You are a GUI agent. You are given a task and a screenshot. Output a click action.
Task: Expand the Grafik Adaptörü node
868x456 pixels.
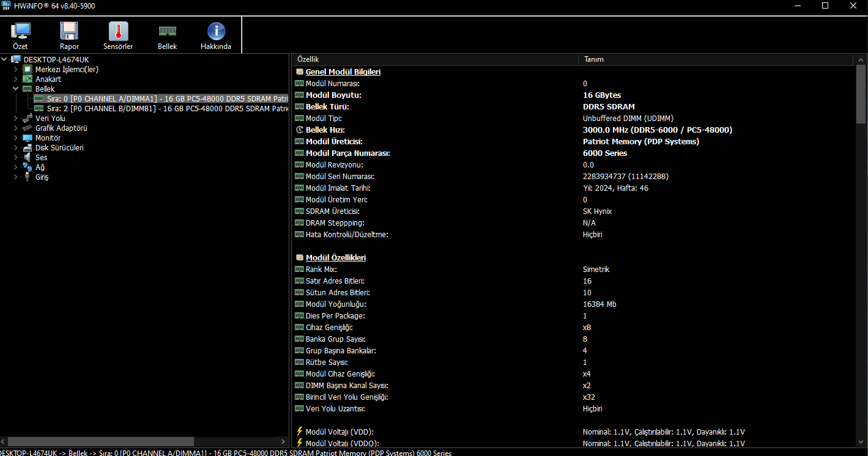pyautogui.click(x=16, y=128)
